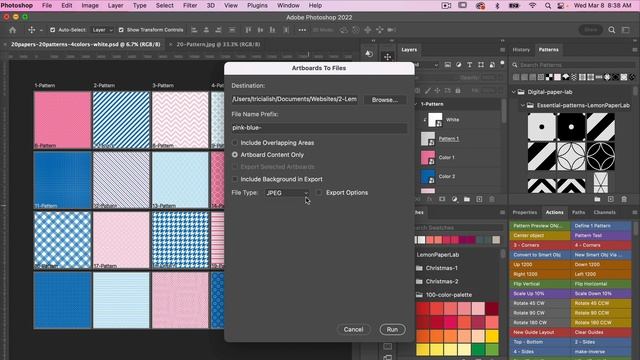This screenshot has height=360, width=640.
Task: Click the File Name Prefix input field
Action: 319,128
